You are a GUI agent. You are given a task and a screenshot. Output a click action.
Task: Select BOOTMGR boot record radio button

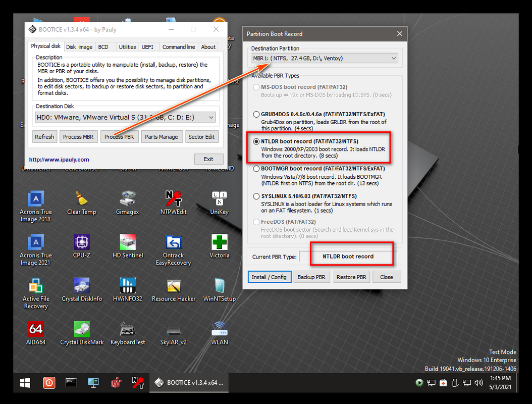[x=256, y=168]
